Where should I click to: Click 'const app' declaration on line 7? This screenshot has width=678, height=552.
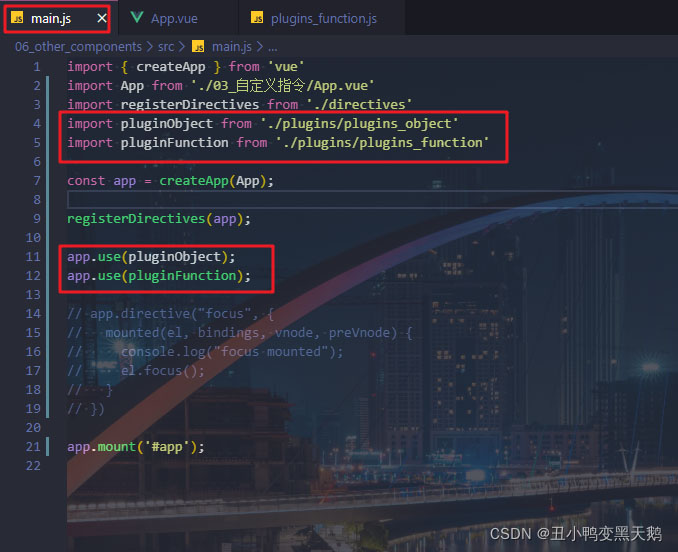[x=102, y=181]
